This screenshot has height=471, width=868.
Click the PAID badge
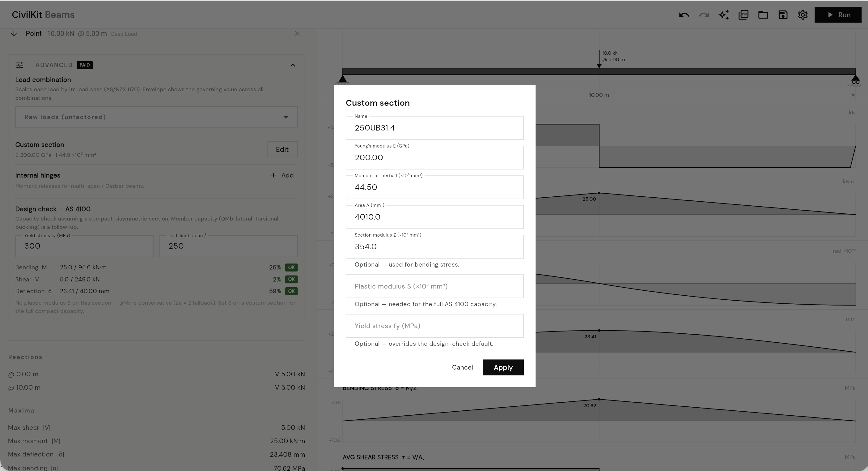[85, 65]
